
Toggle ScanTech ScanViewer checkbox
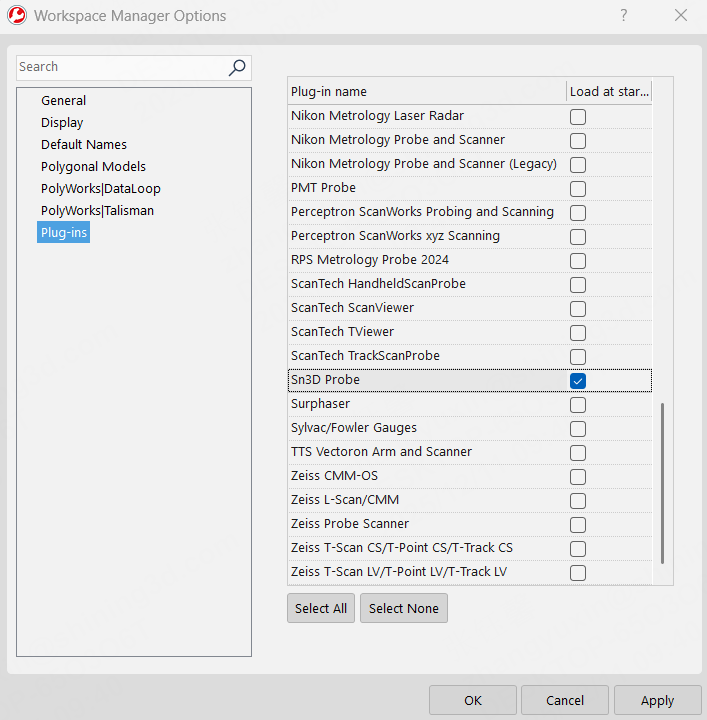578,309
